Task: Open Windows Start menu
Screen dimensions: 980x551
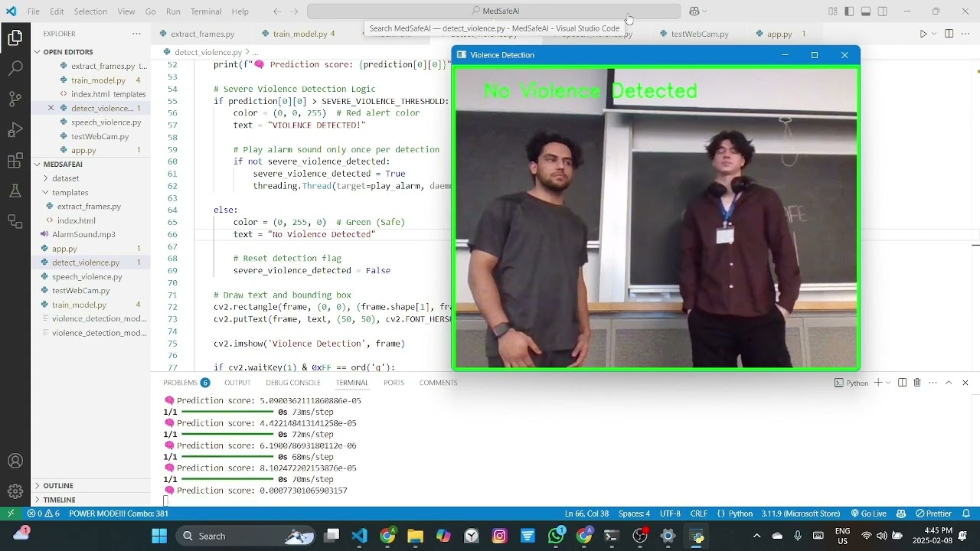Action: click(x=159, y=536)
